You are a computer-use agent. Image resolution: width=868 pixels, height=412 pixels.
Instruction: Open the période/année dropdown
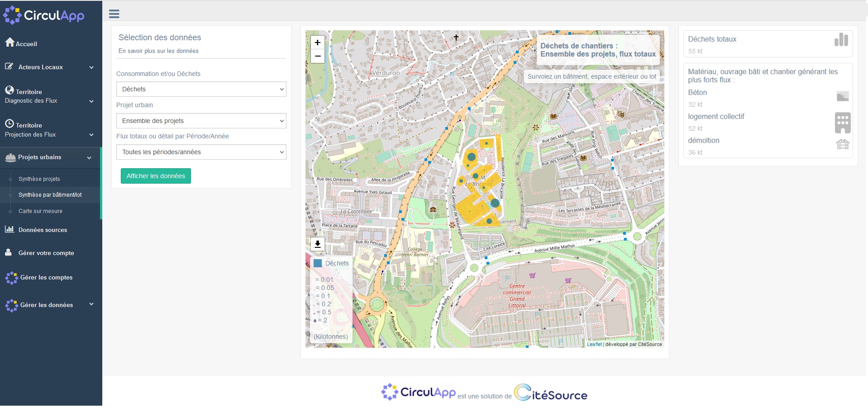pos(201,152)
